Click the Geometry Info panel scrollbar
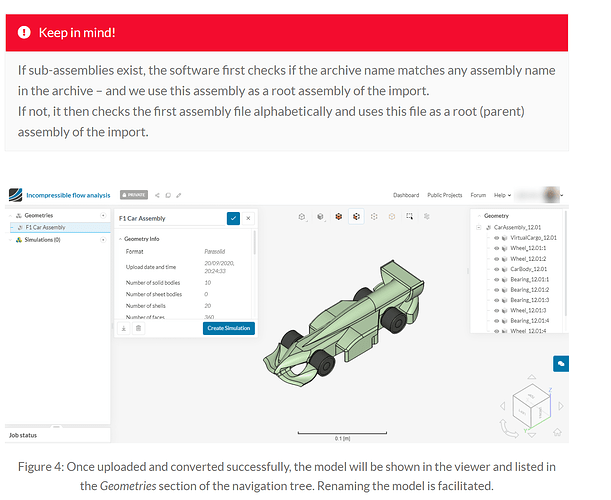The width and height of the screenshot is (611, 500). click(x=255, y=242)
